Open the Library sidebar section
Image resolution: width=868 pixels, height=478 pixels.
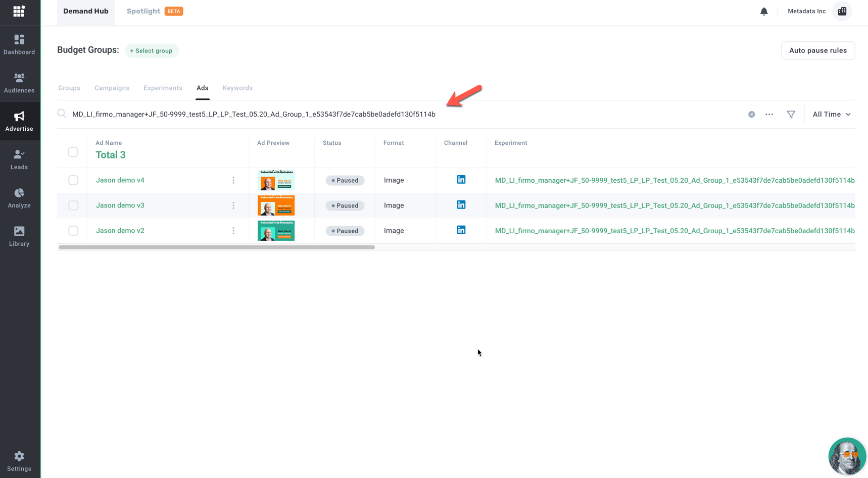point(19,236)
